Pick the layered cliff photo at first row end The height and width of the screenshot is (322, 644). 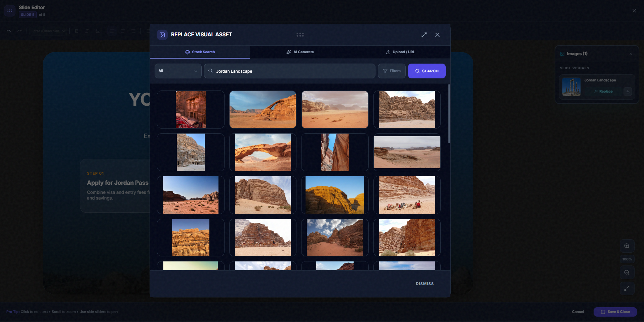coord(407,109)
